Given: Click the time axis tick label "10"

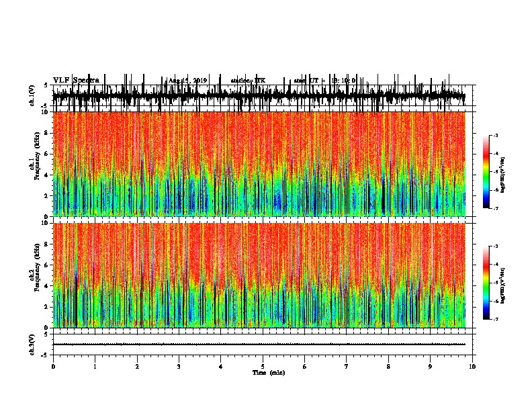Looking at the screenshot, I should click(472, 367).
